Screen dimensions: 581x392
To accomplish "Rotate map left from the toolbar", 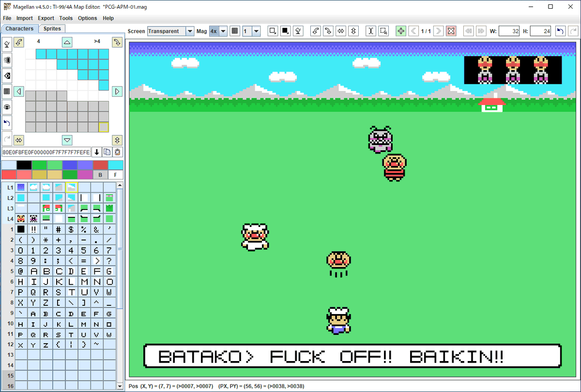I will tap(316, 31).
